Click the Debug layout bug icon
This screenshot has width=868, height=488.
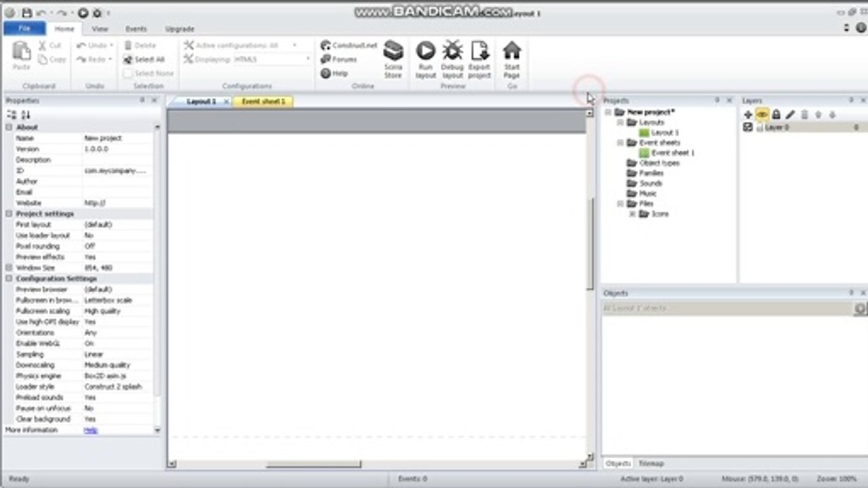[452, 51]
